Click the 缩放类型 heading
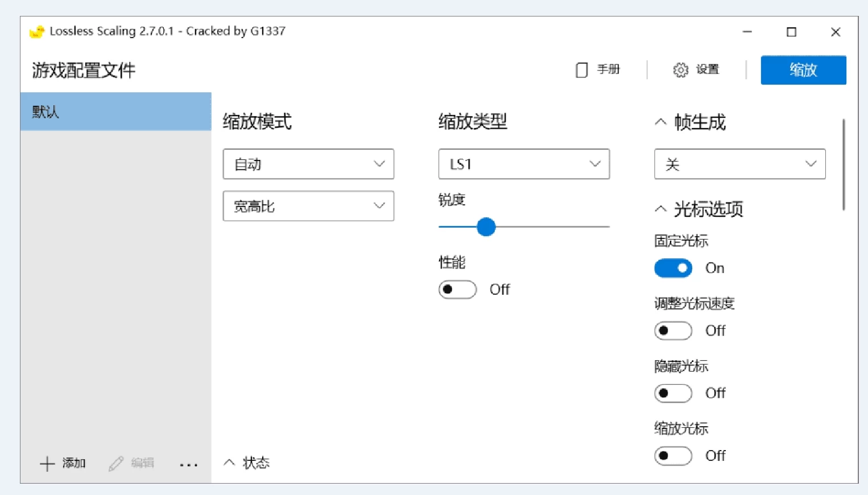 pyautogui.click(x=473, y=122)
